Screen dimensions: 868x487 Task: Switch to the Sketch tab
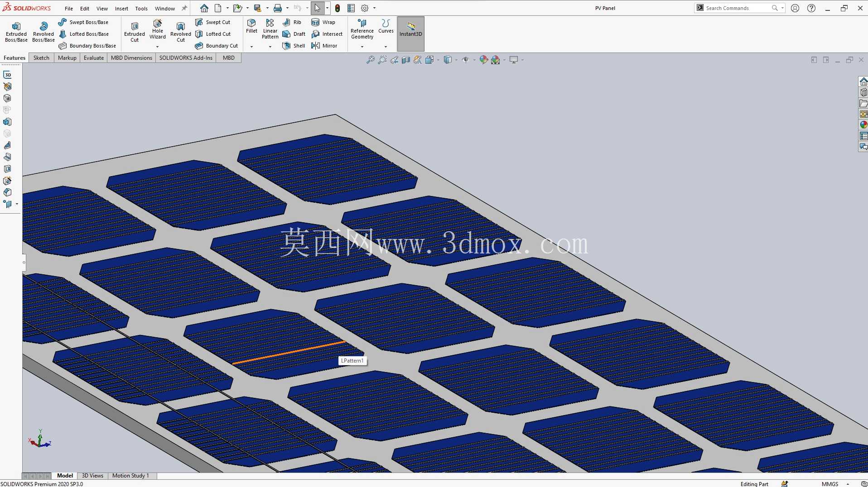[41, 58]
